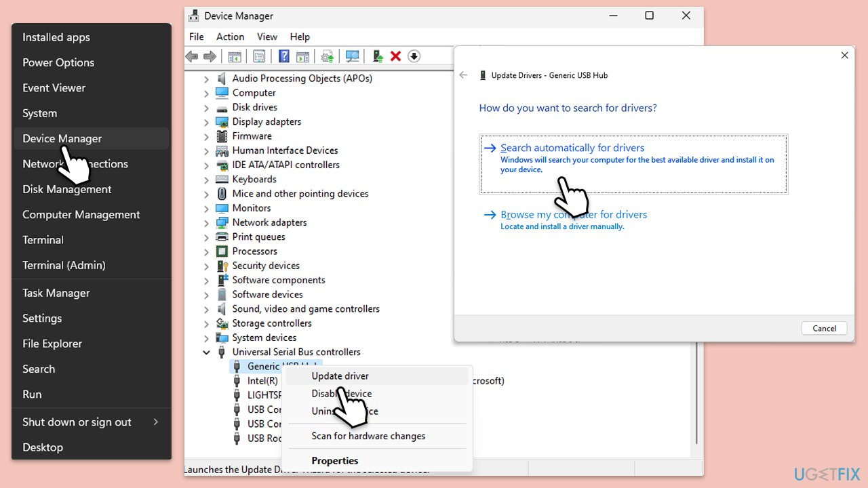The height and width of the screenshot is (488, 868).
Task: Click the Update device driver toolbar icon
Action: (x=328, y=56)
